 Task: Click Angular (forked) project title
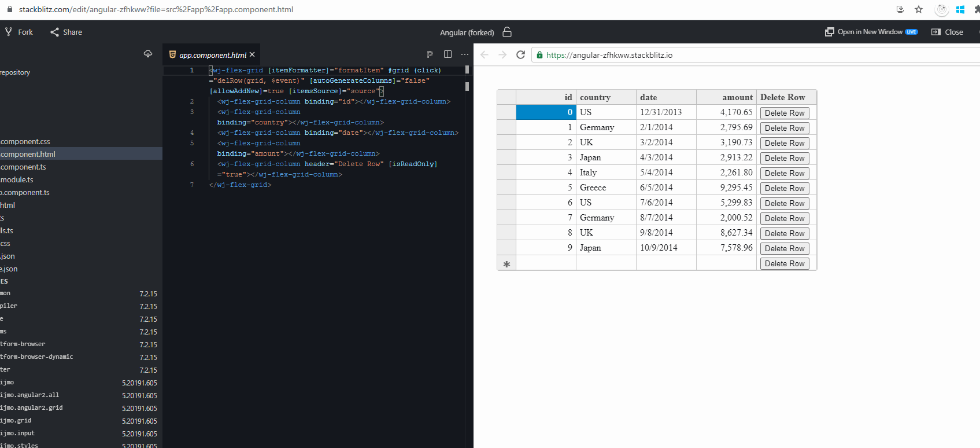point(467,32)
